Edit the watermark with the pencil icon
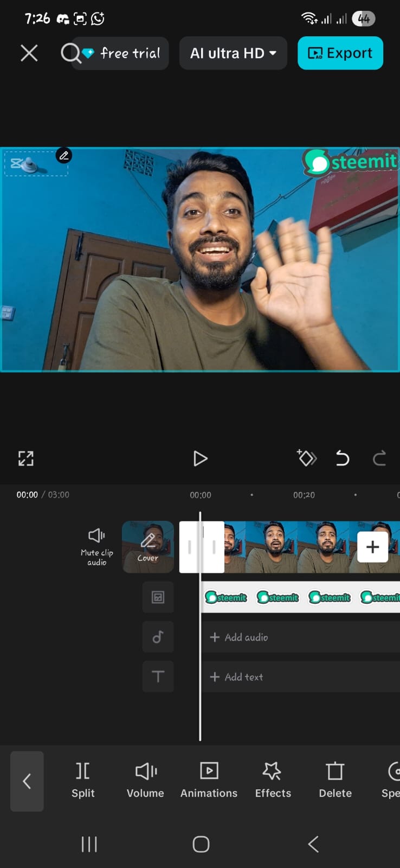This screenshot has height=868, width=400. pos(64,156)
